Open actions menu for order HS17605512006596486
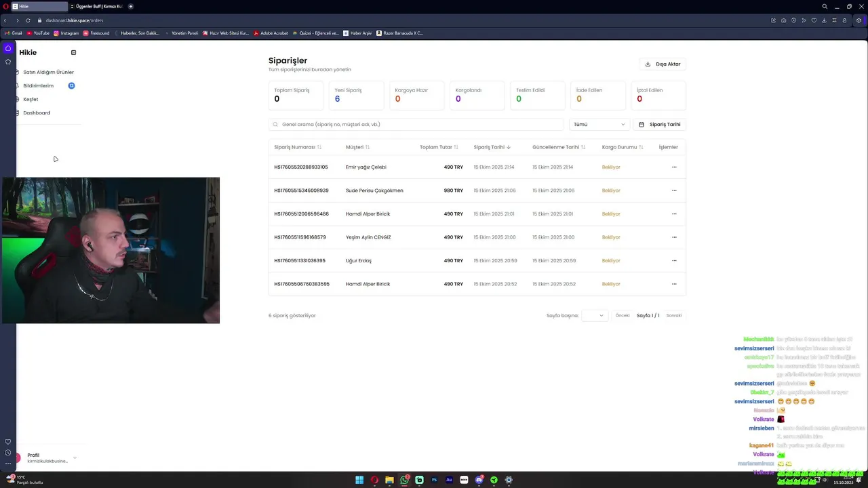The height and width of the screenshot is (488, 868). [x=674, y=213]
